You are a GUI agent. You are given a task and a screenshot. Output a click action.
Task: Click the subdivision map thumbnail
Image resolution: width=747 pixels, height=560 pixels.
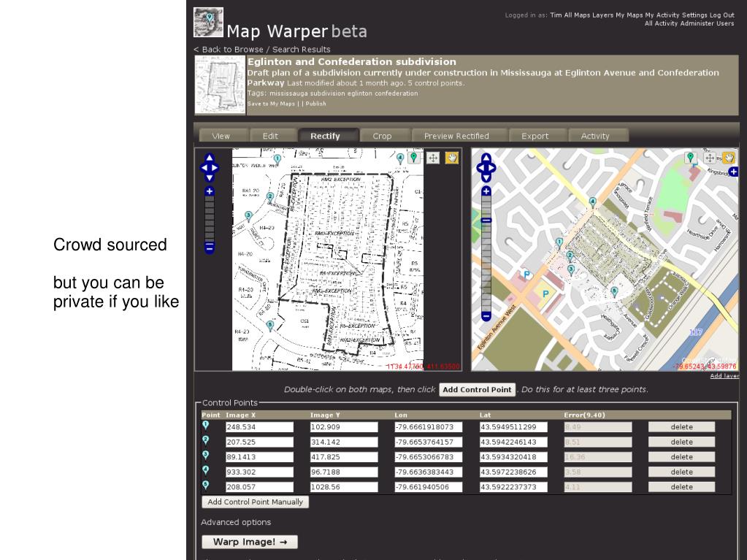click(x=220, y=85)
